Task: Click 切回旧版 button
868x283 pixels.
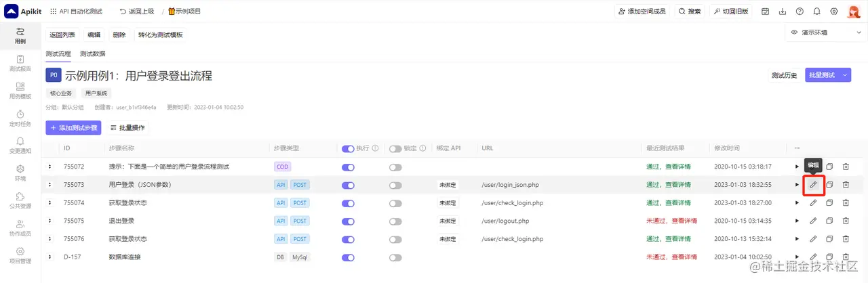Action: click(730, 12)
